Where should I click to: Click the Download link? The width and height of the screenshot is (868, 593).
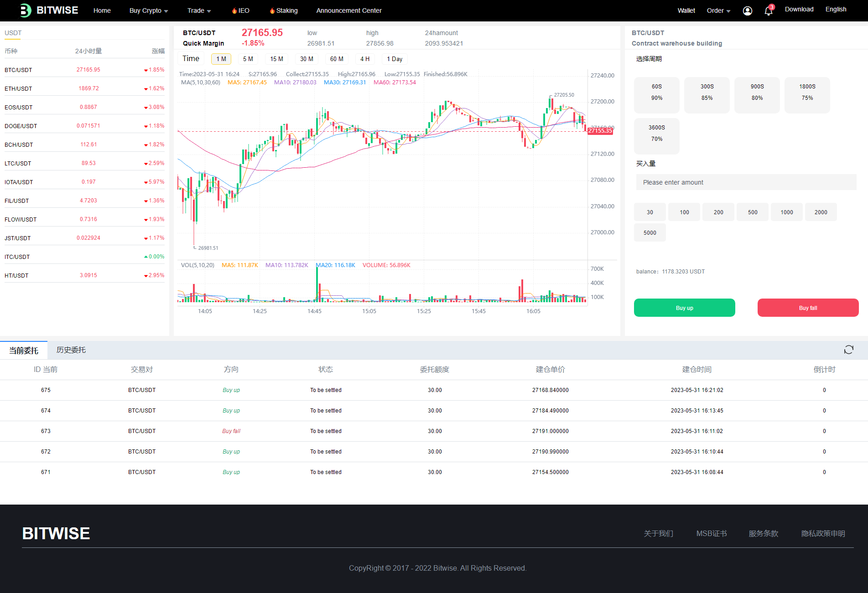coord(799,9)
